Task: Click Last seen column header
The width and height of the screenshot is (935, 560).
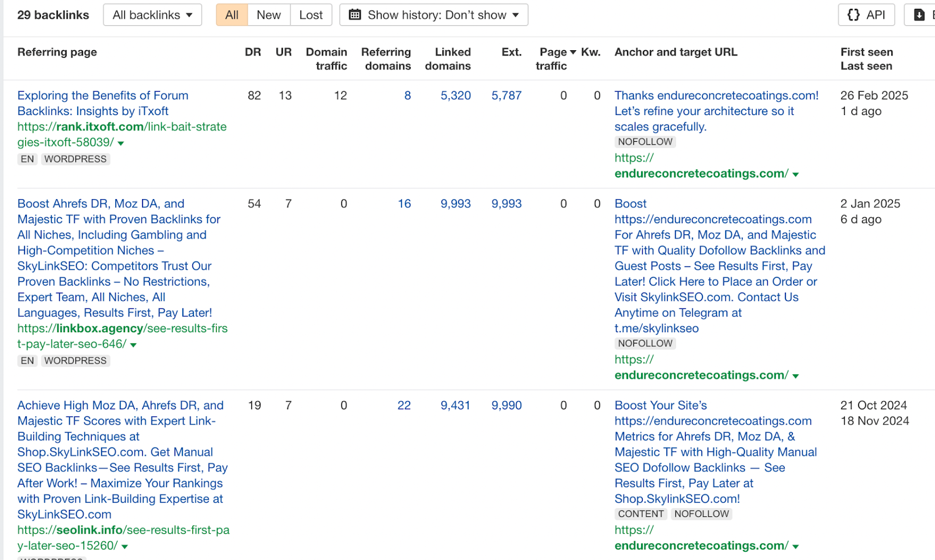Action: tap(866, 66)
